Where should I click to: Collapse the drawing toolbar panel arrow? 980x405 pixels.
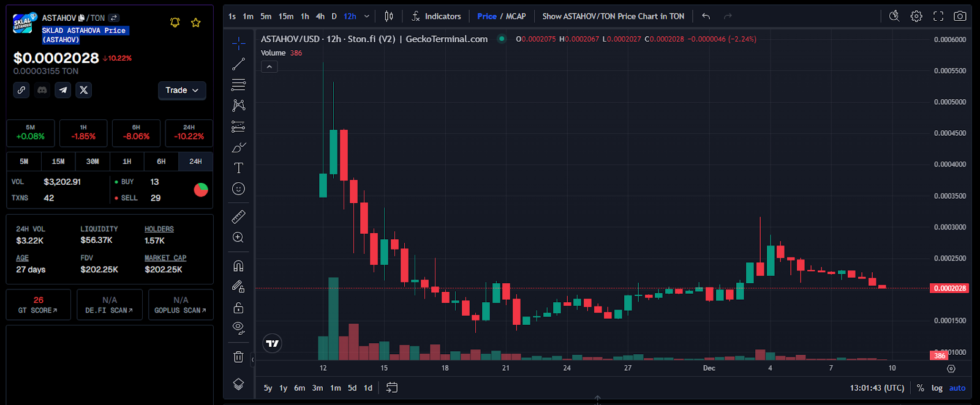pos(252,360)
